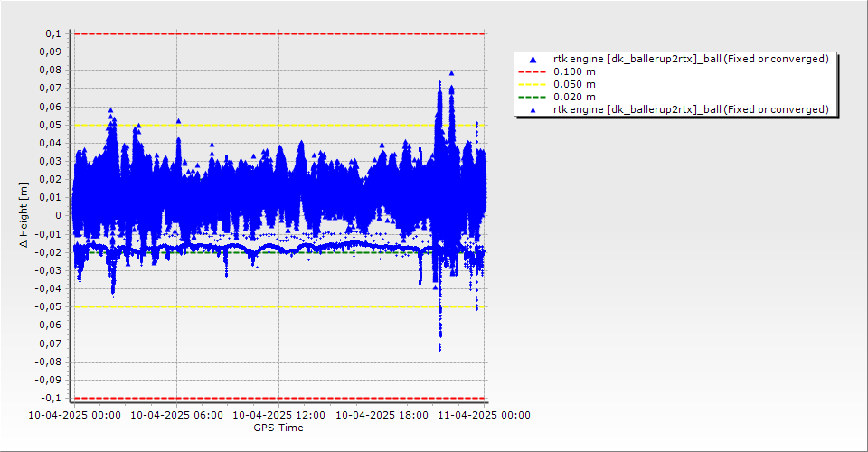868x452 pixels.
Task: Select the larger blue triangle legend marker
Action: [533, 59]
